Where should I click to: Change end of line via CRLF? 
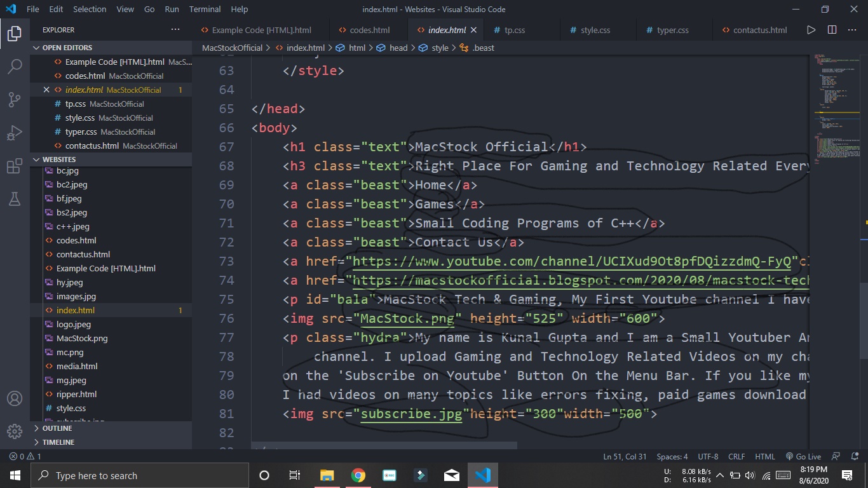(x=736, y=456)
